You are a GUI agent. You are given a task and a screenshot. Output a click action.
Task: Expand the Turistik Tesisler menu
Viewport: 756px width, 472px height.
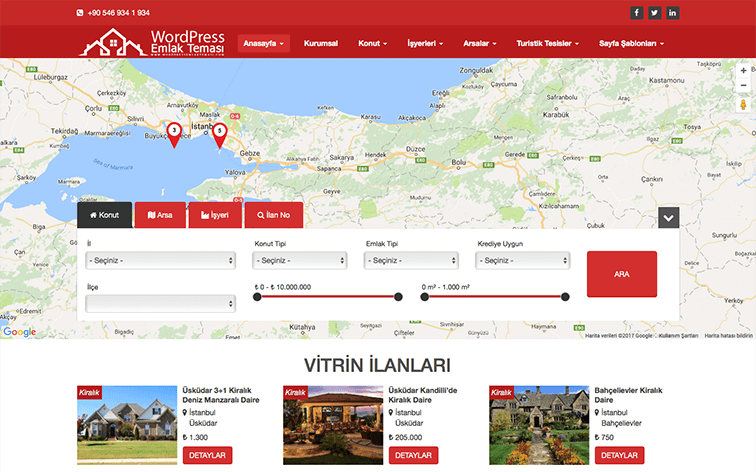547,43
